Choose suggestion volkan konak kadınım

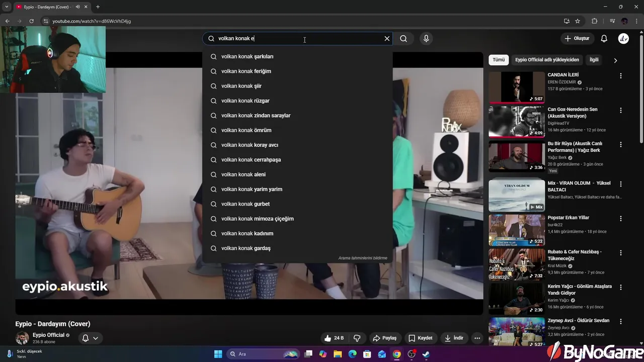[x=297, y=233]
